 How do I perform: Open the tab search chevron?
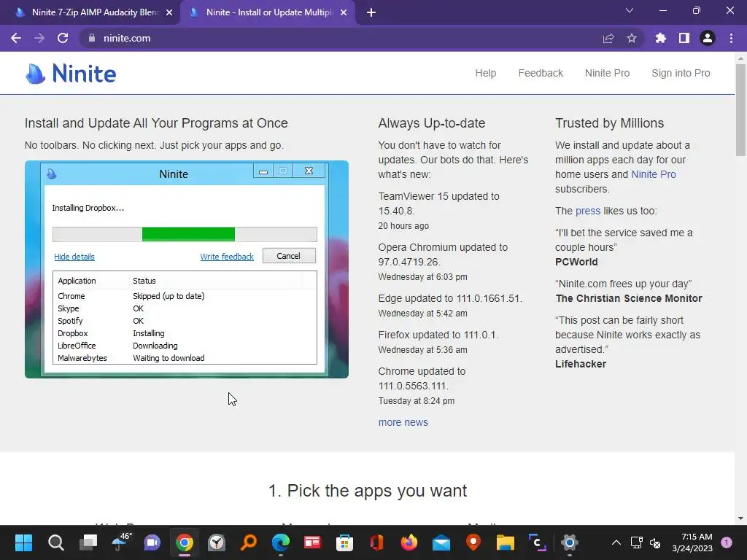(630, 10)
